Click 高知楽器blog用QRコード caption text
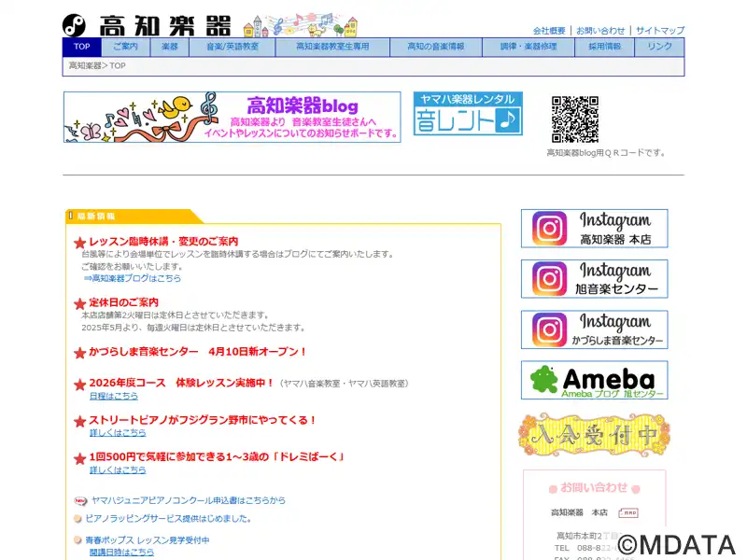This screenshot has width=747, height=560. (x=605, y=153)
